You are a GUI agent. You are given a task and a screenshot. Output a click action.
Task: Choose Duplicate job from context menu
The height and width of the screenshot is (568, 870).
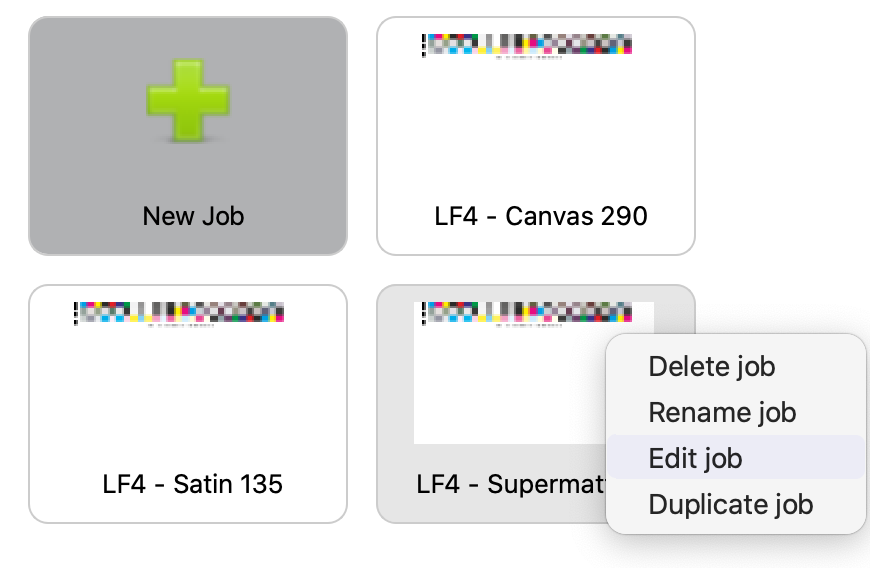(731, 505)
